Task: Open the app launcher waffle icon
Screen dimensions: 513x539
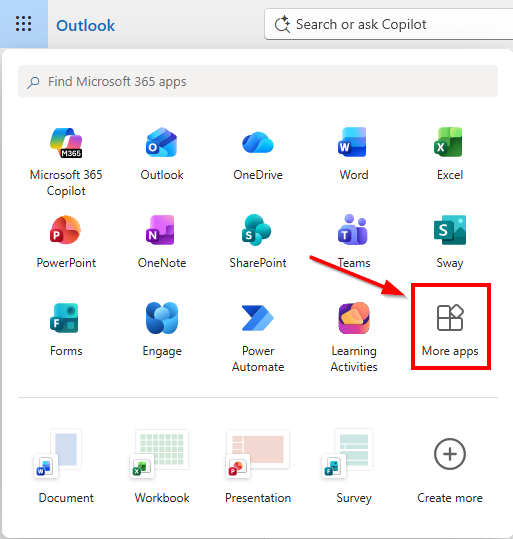Action: click(x=23, y=24)
